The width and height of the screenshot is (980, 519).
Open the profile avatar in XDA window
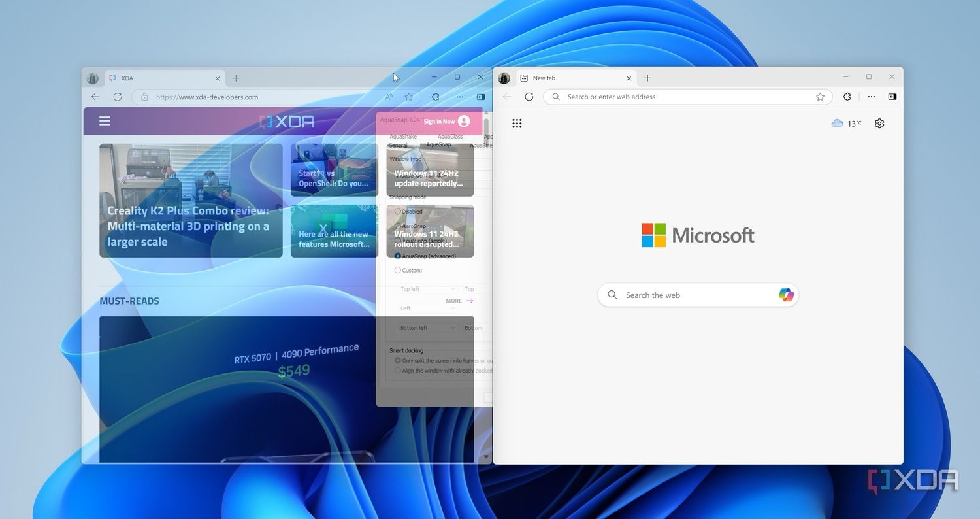coord(92,78)
